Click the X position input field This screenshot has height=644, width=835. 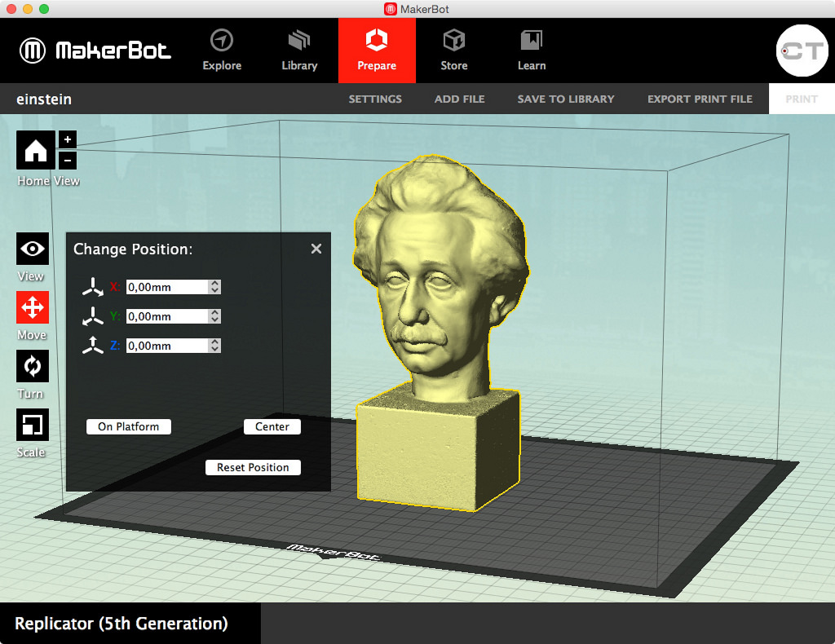click(167, 287)
